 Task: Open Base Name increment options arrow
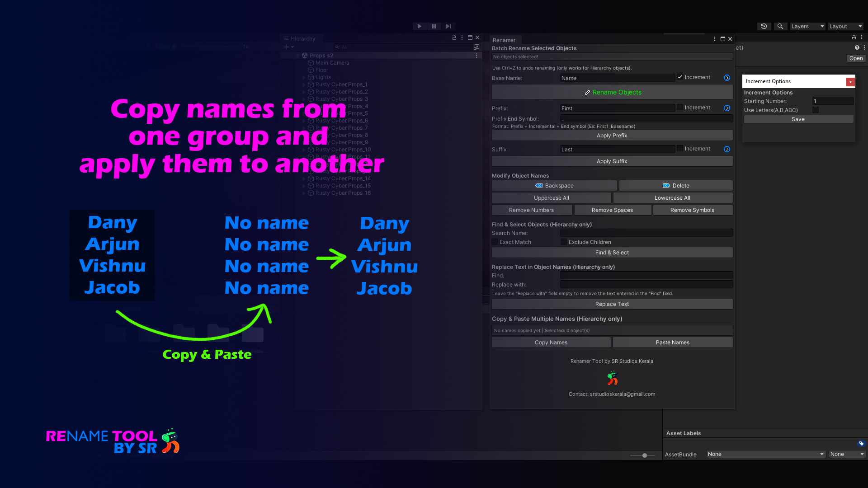tap(727, 78)
